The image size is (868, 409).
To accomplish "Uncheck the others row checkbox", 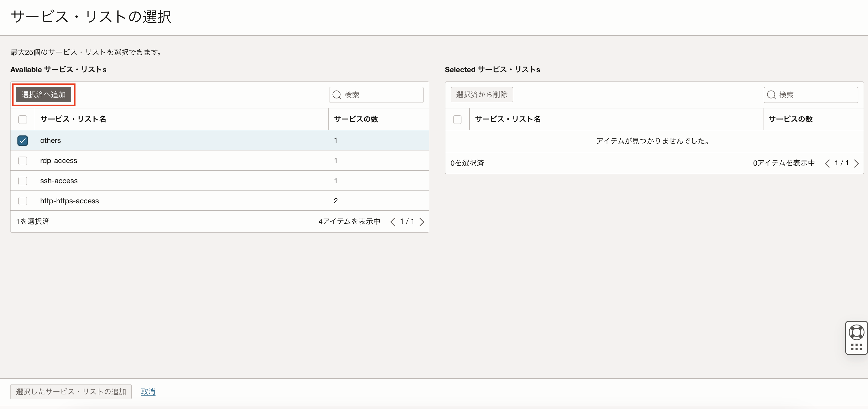I will (22, 140).
